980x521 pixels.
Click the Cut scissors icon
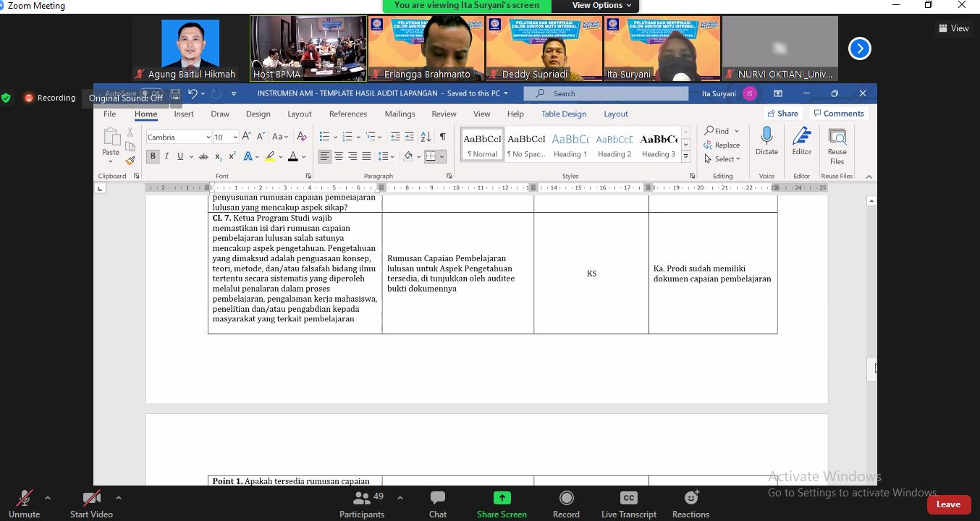point(130,132)
